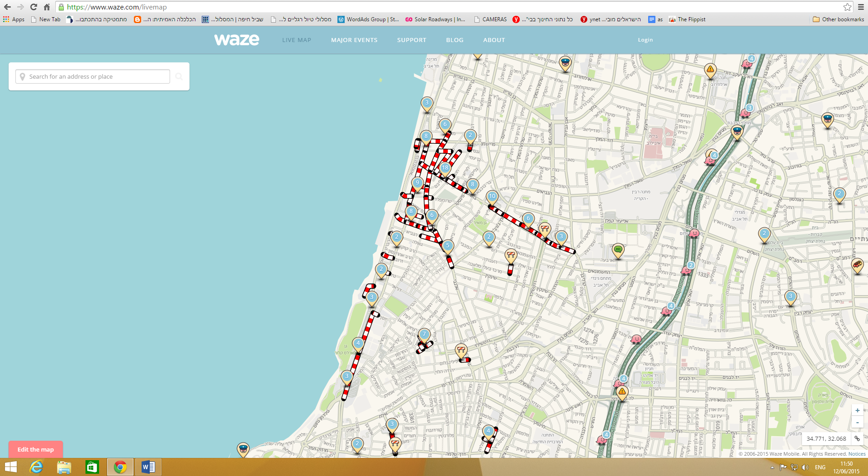Click the map zoom in plus button
The image size is (868, 476).
coord(857,410)
